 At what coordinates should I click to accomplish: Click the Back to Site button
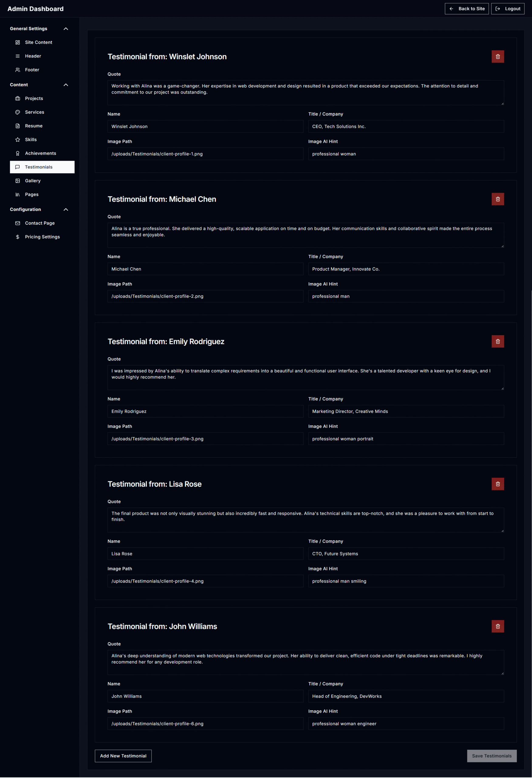[x=467, y=9]
